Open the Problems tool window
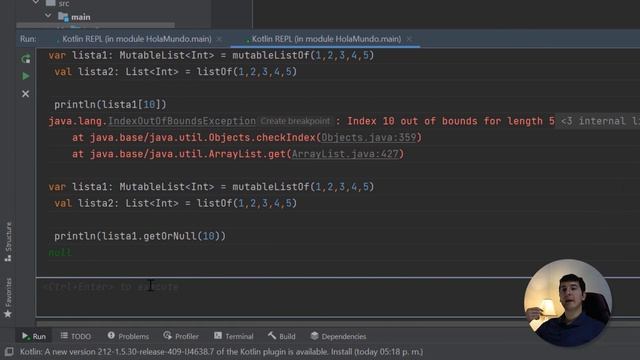This screenshot has width=640, height=360. pos(128,336)
